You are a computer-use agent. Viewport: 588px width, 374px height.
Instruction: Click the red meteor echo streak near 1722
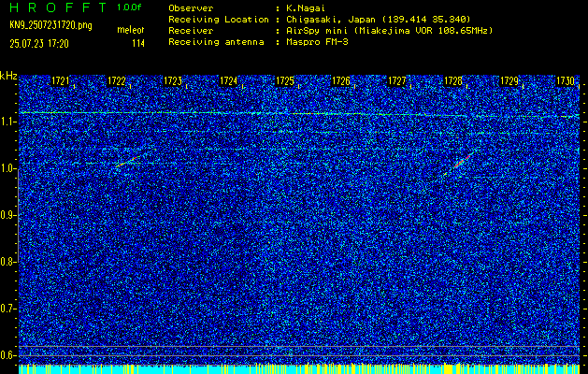(128, 162)
